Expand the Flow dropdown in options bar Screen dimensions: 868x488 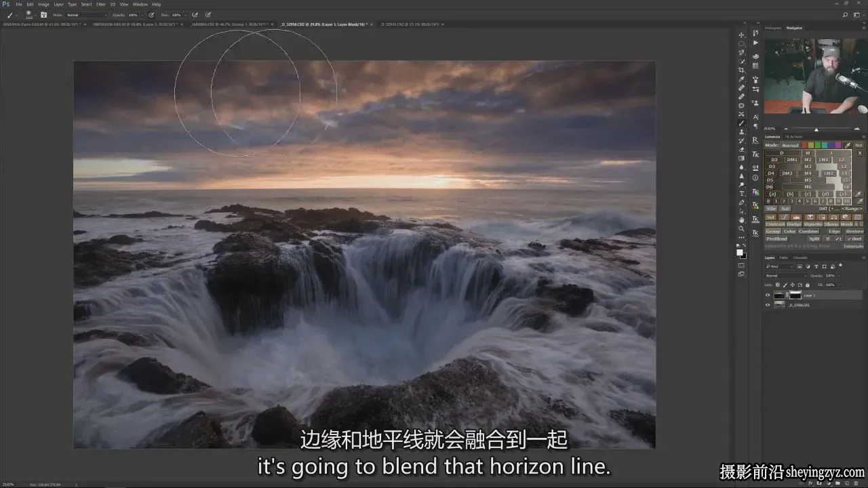point(185,14)
